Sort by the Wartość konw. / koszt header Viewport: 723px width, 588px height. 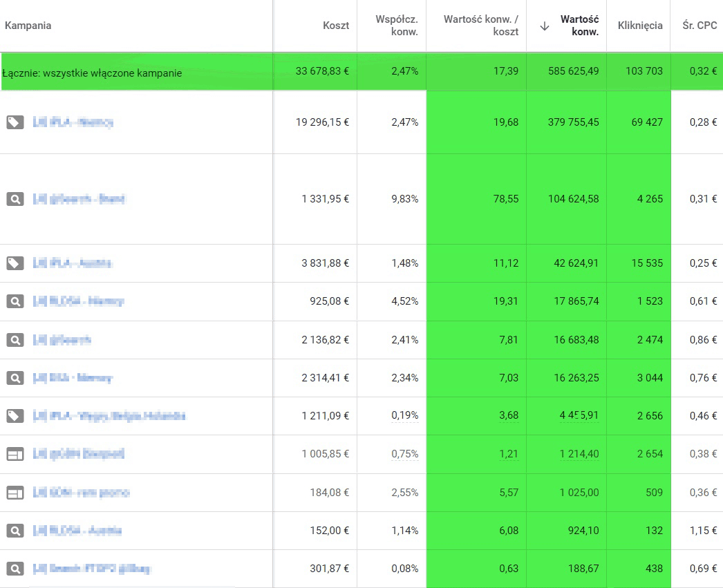click(481, 26)
